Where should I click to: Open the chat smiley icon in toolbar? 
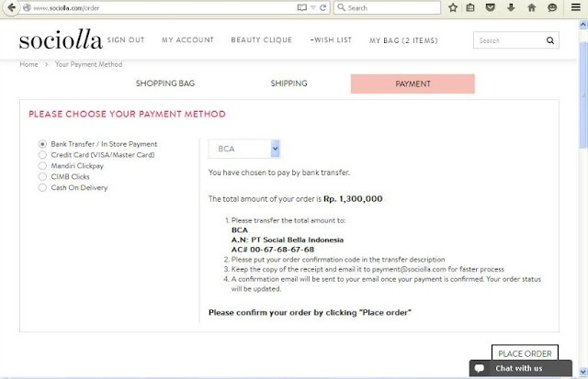(552, 7)
